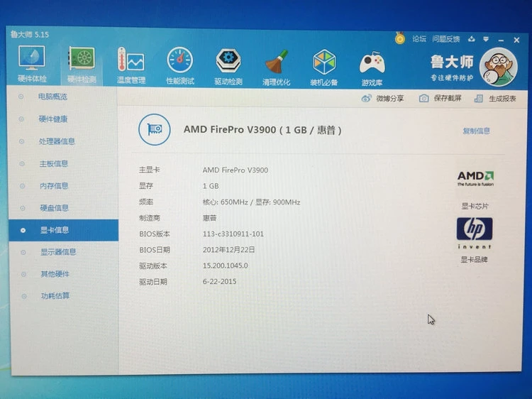Open the title bar dropdown menu arrow
Image resolution: width=532 pixels, height=399 pixels.
486,39
